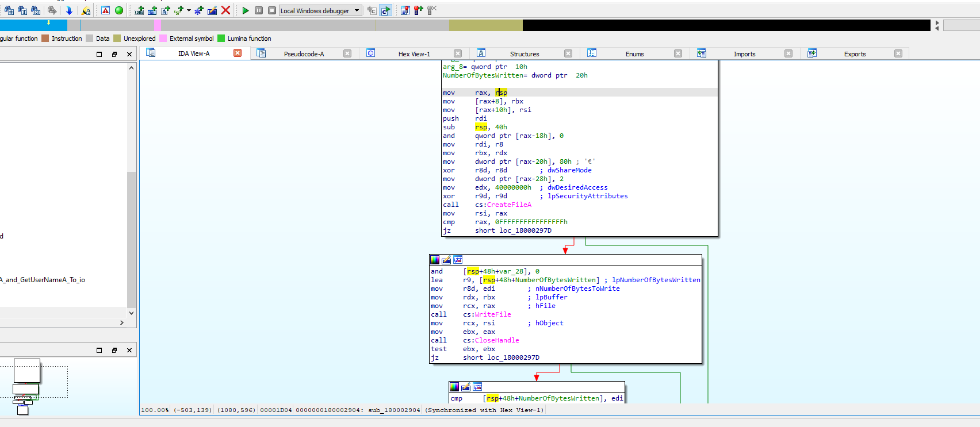The width and height of the screenshot is (980, 427).
Task: Click the red warning triangle icon
Action: click(105, 10)
